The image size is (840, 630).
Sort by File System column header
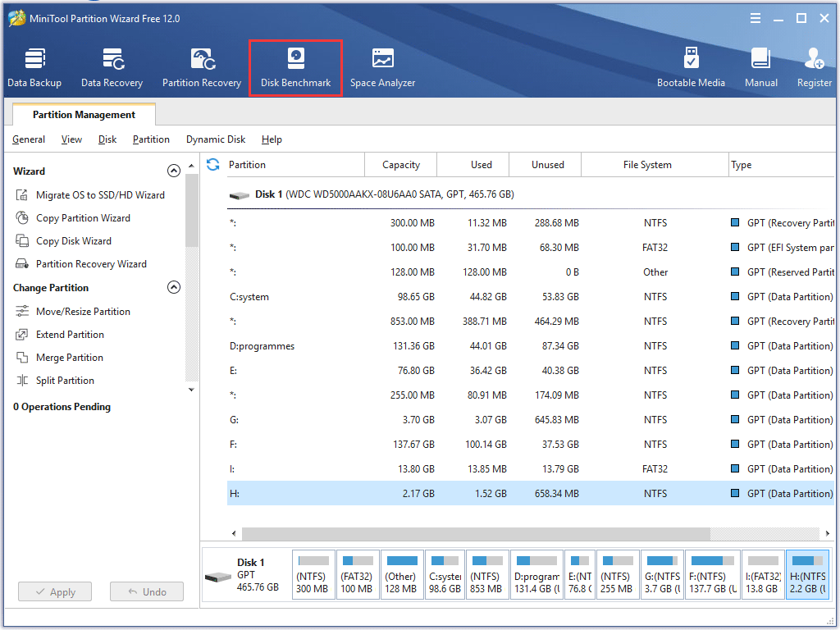655,164
